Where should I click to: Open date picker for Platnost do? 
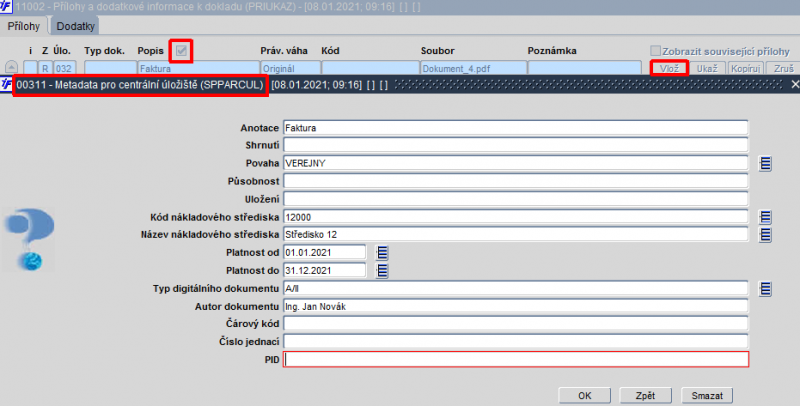coord(382,270)
